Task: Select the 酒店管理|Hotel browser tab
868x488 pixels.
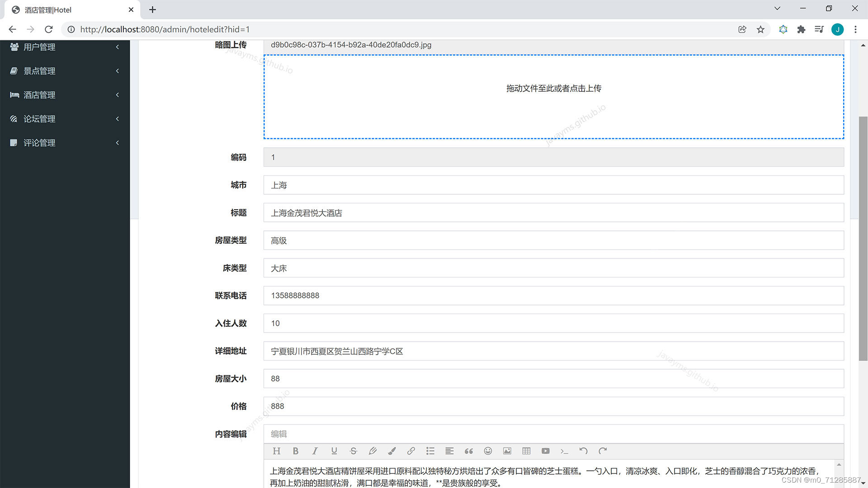Action: tap(71, 10)
